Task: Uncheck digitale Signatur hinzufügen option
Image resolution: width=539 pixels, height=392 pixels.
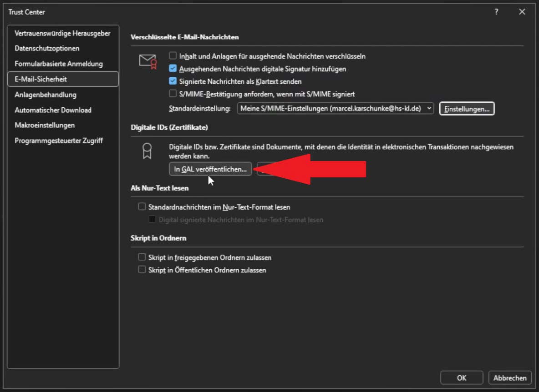Action: (x=173, y=68)
